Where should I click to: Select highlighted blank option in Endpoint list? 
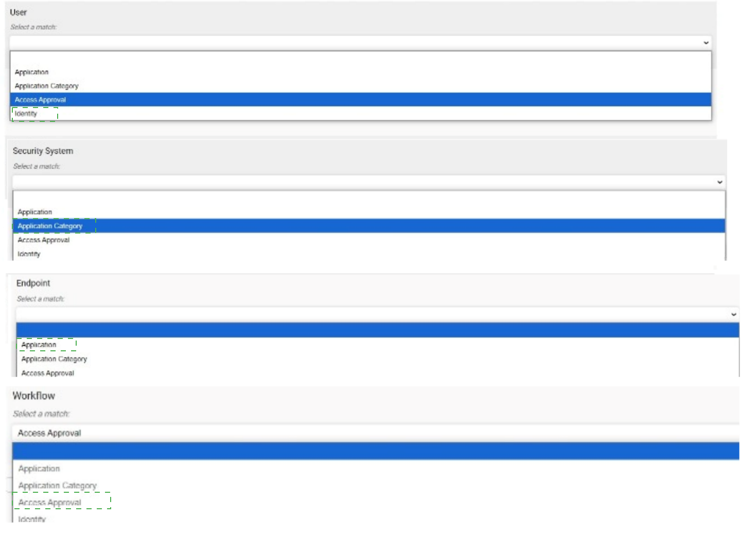[378, 330]
